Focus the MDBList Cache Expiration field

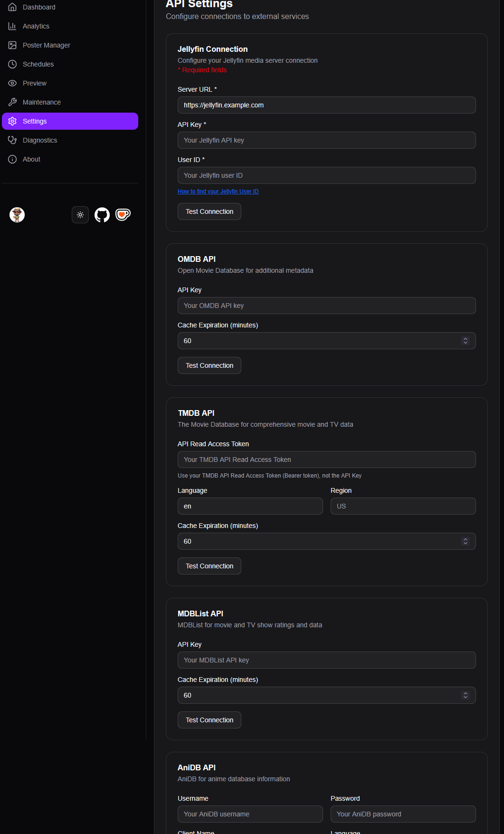(x=327, y=695)
